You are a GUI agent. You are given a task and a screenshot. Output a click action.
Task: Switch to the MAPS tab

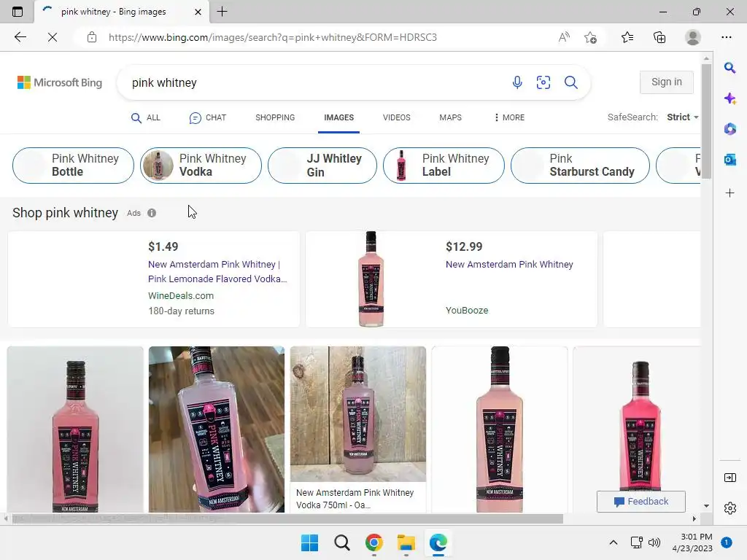(450, 117)
